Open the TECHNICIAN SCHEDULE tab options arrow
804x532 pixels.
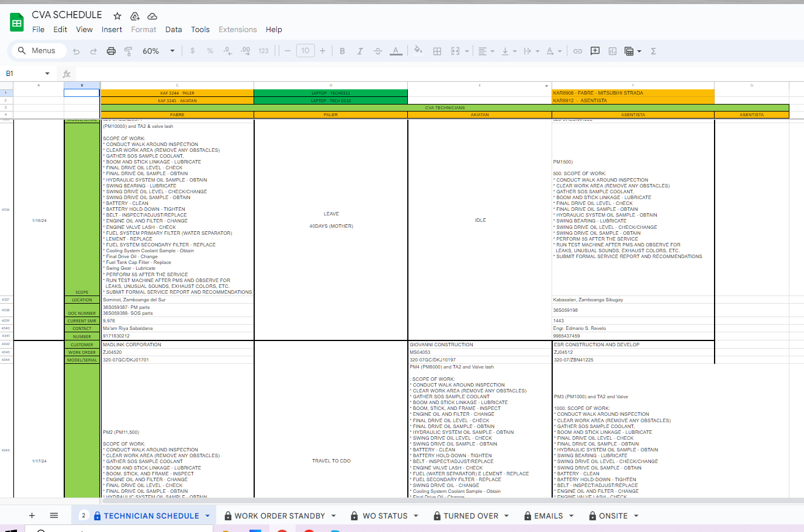pos(207,516)
